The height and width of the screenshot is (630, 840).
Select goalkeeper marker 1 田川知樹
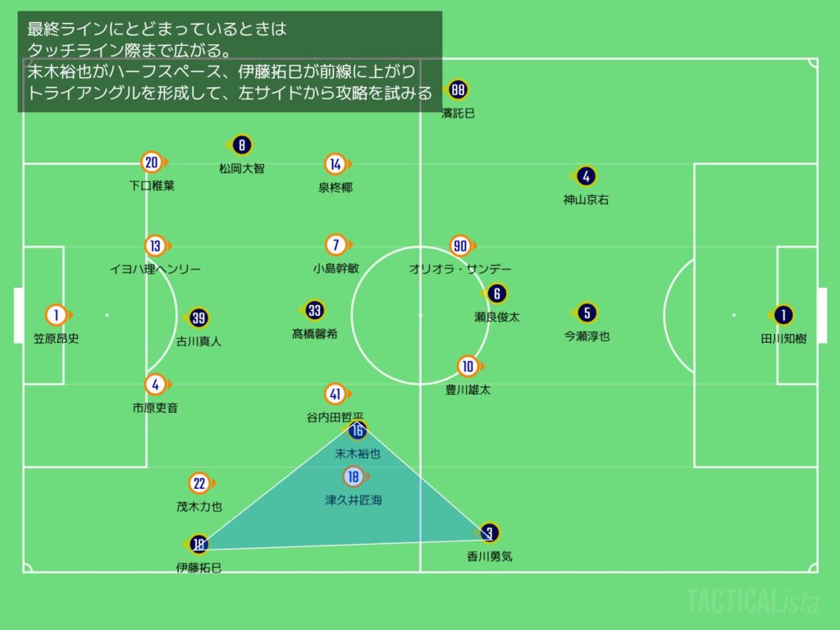(783, 315)
